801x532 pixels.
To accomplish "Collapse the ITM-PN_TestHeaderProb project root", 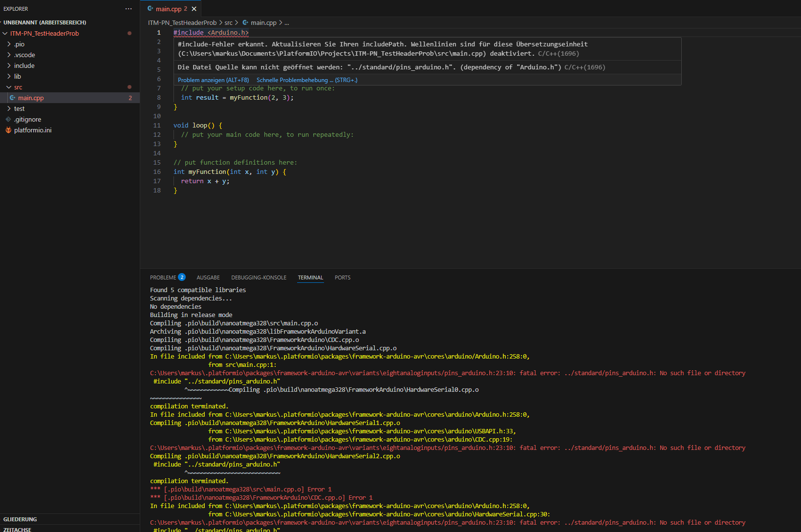I will 5,34.
